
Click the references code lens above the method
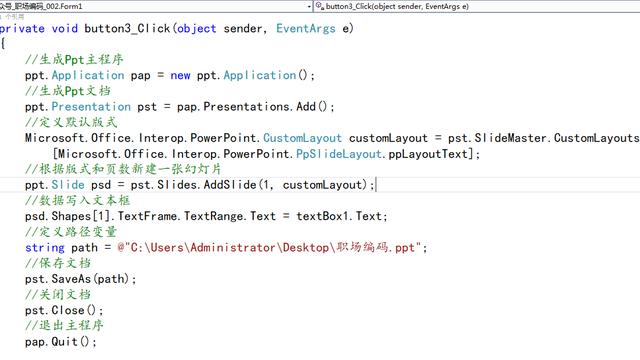(x=13, y=17)
